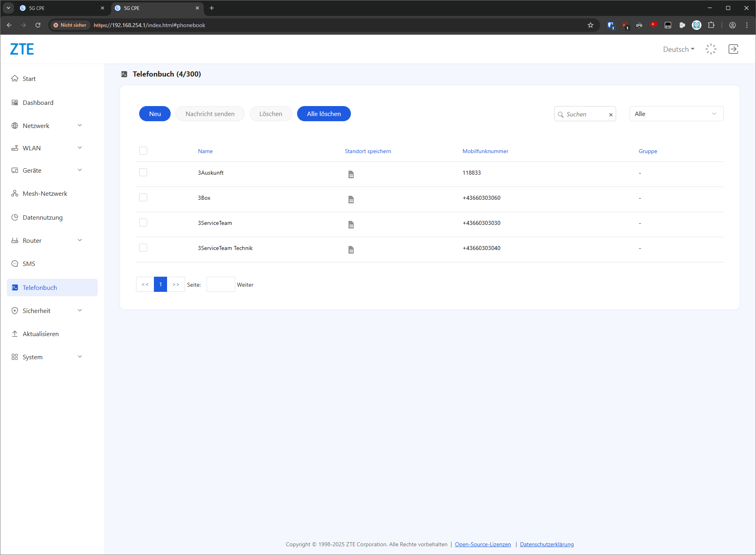Expand the WLAN sidebar section
Image resolution: width=756 pixels, height=555 pixels.
(52, 148)
